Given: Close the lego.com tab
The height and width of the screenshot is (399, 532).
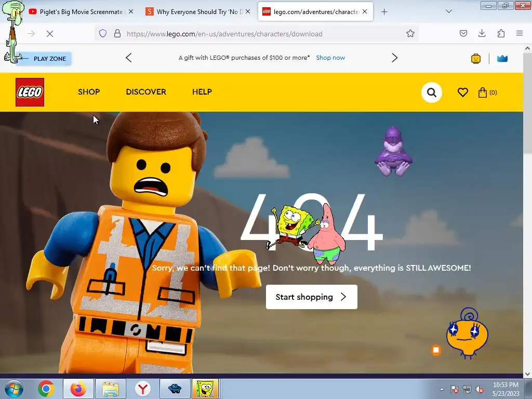Looking at the screenshot, I should click(365, 11).
